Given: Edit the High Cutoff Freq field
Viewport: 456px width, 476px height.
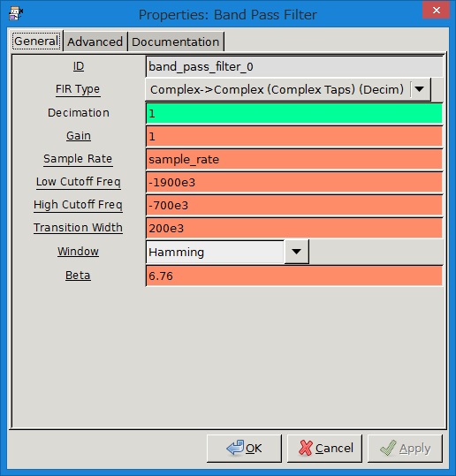Looking at the screenshot, I should [294, 206].
